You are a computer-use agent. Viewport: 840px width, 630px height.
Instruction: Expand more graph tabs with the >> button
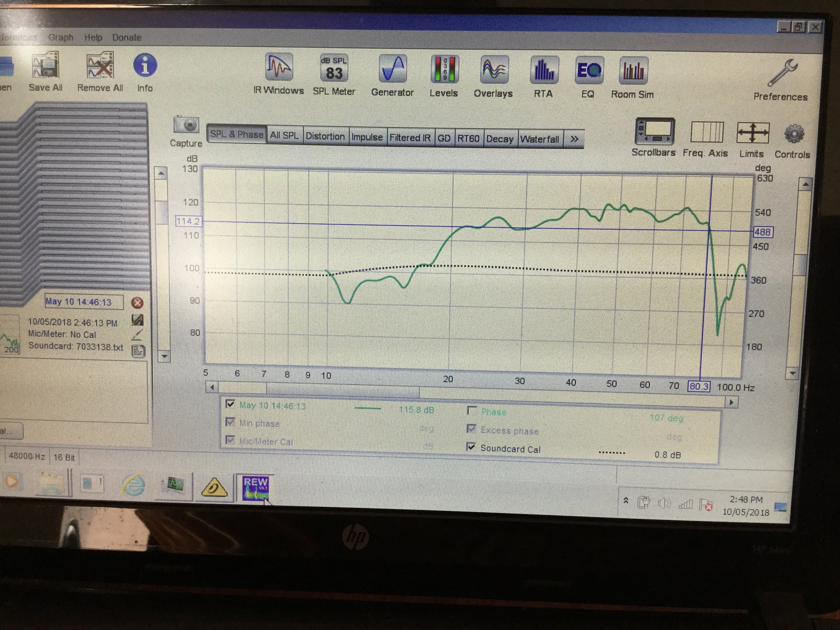[x=574, y=139]
